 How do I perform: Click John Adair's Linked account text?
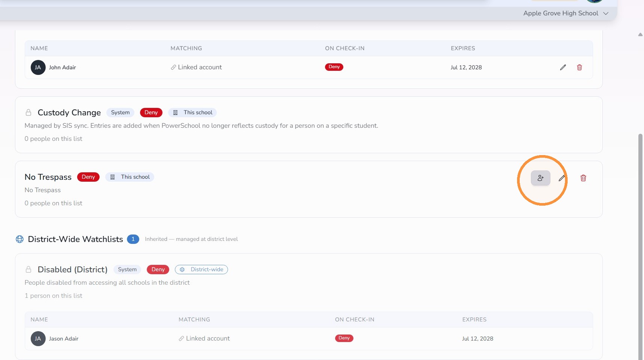(x=200, y=67)
